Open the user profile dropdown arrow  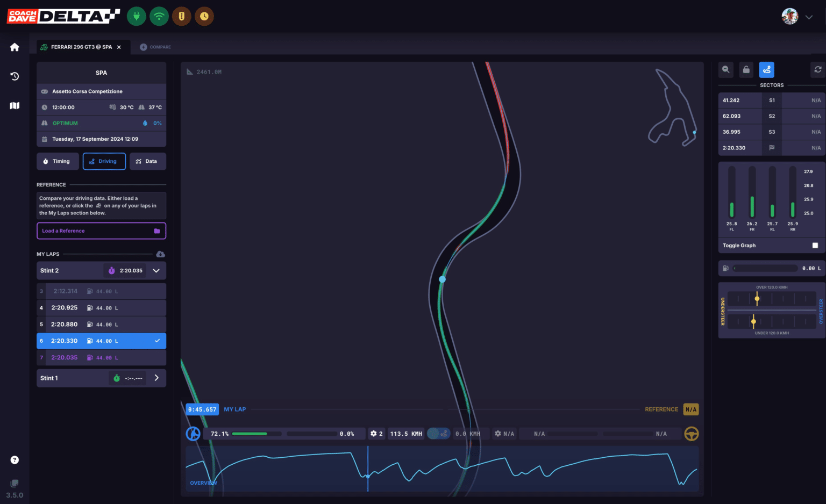tap(809, 17)
